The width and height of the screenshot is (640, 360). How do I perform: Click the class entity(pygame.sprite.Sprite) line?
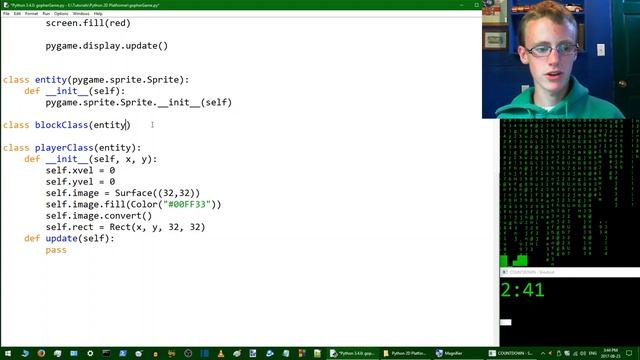pos(96,80)
